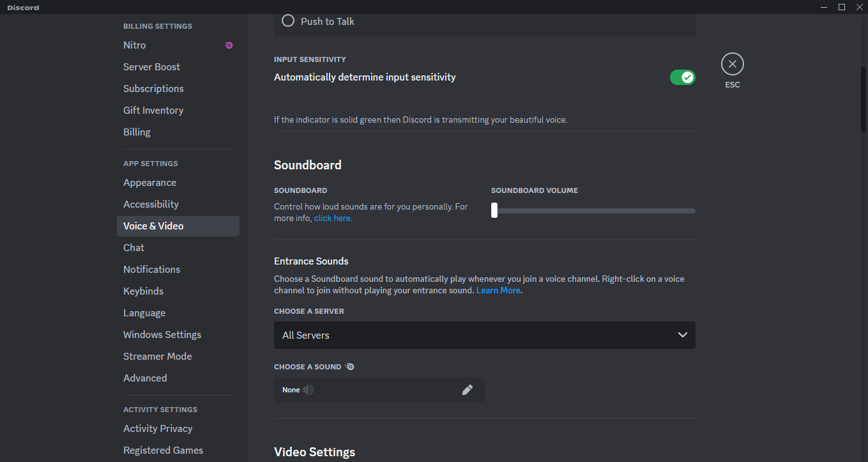Click the 'Video Settings' heading
This screenshot has height=462, width=868.
click(314, 452)
